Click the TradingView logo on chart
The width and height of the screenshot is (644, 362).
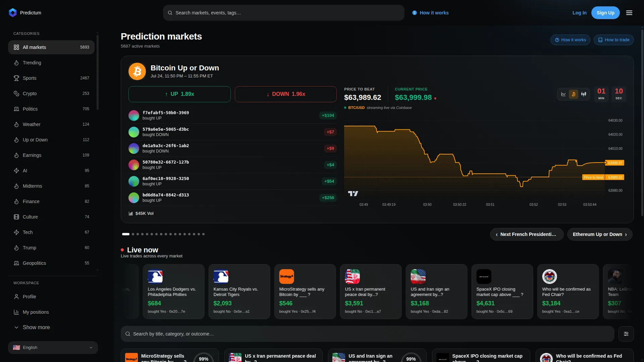click(x=353, y=193)
